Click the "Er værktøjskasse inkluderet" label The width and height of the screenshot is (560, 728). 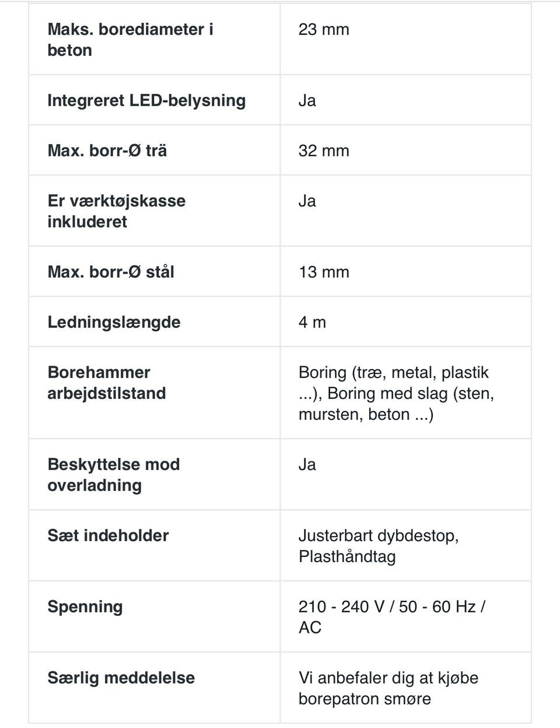click(x=117, y=211)
